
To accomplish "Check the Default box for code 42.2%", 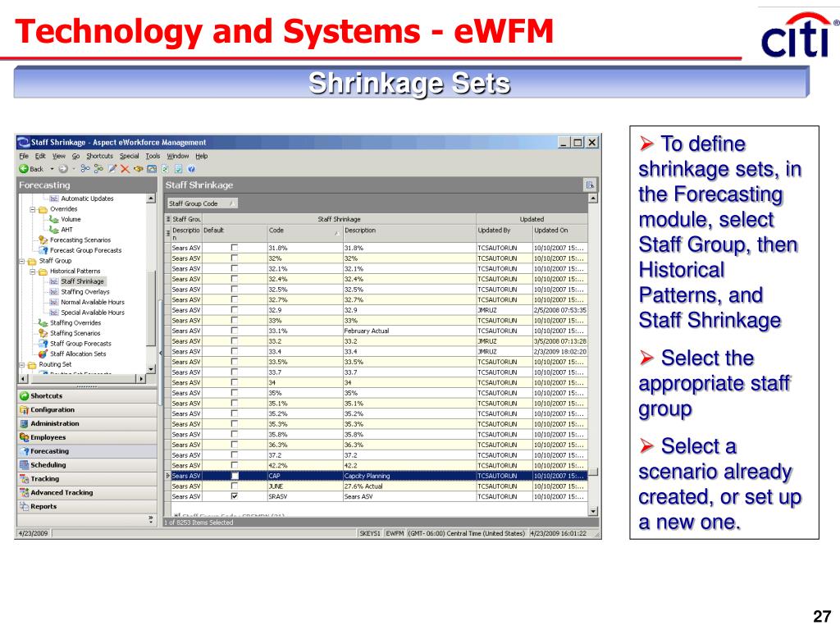I will (x=234, y=466).
